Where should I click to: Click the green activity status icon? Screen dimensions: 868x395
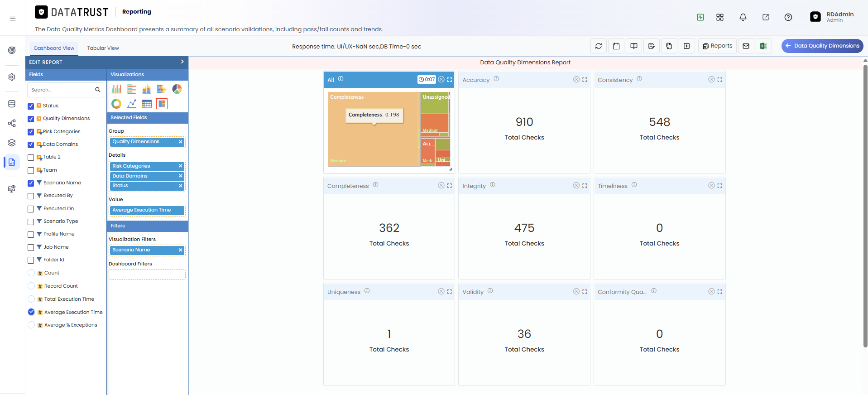pyautogui.click(x=700, y=17)
